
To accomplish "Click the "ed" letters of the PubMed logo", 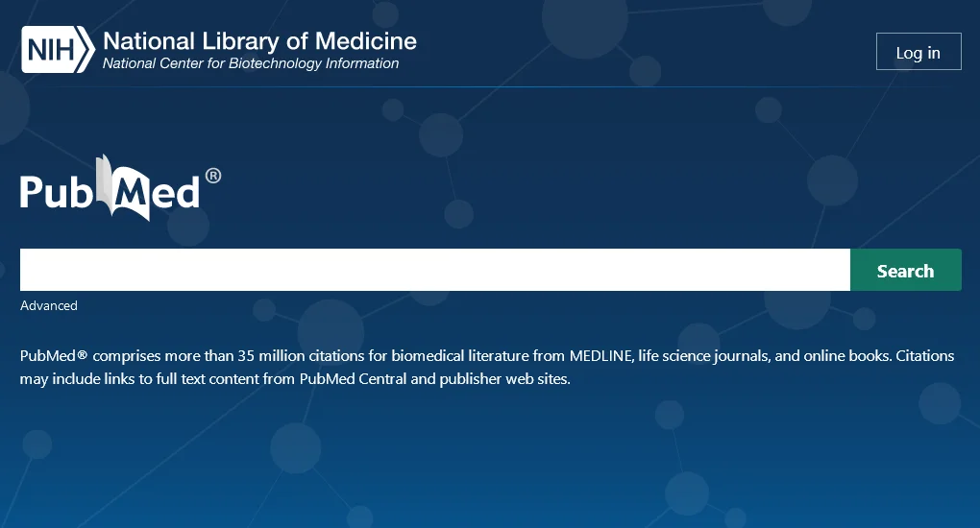I will tap(177, 193).
